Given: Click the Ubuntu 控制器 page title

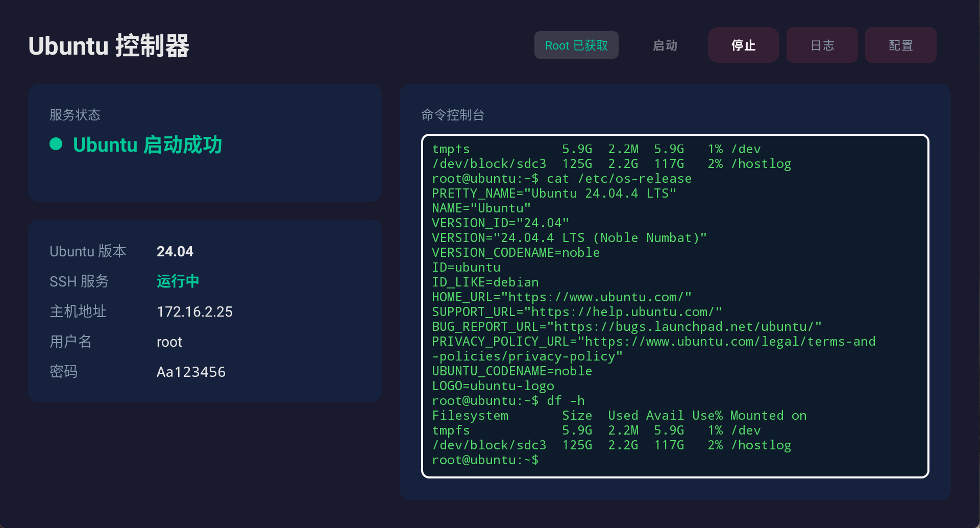Looking at the screenshot, I should click(x=109, y=45).
